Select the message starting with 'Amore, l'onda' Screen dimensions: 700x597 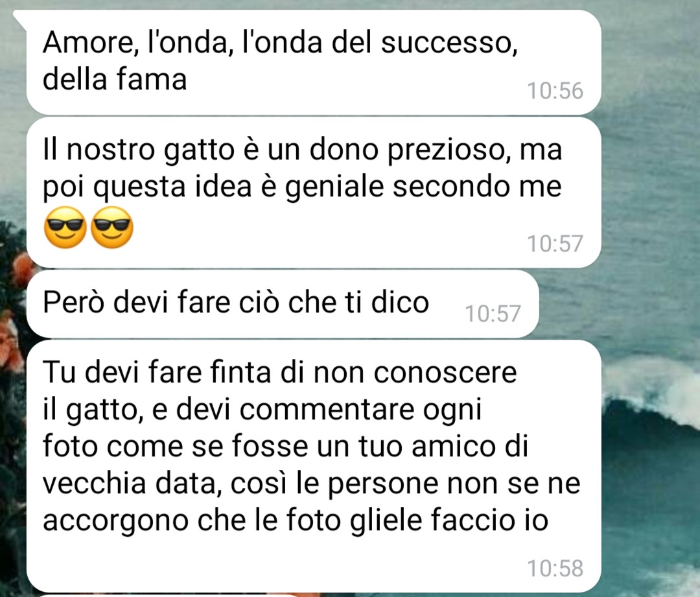[x=314, y=62]
